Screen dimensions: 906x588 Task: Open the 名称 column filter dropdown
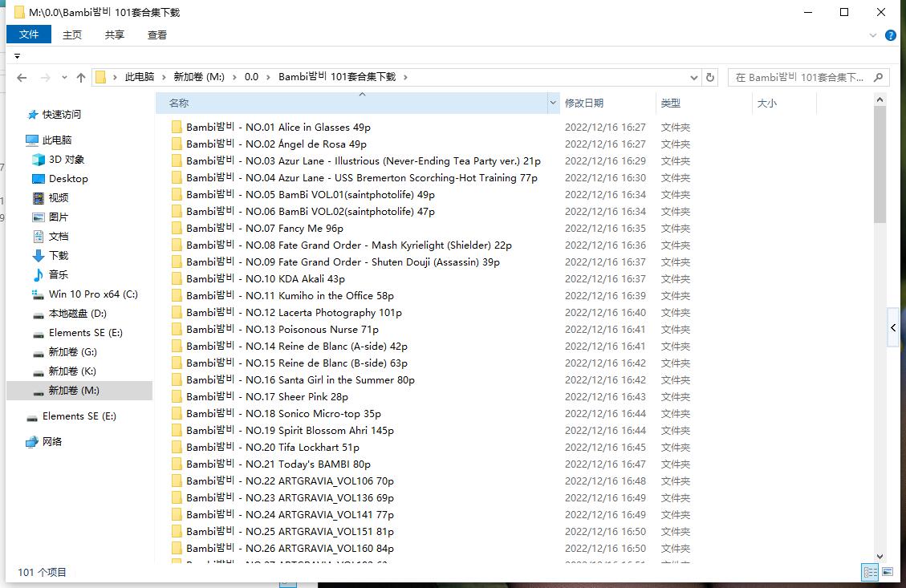(x=553, y=103)
